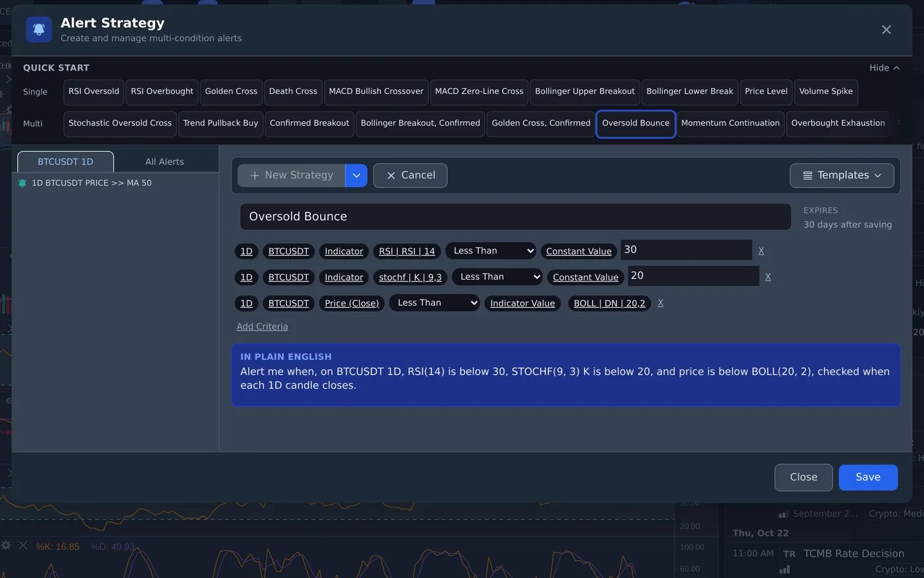Apply the Momentum Continuation multi preset
This screenshot has width=924, height=578.
click(730, 124)
